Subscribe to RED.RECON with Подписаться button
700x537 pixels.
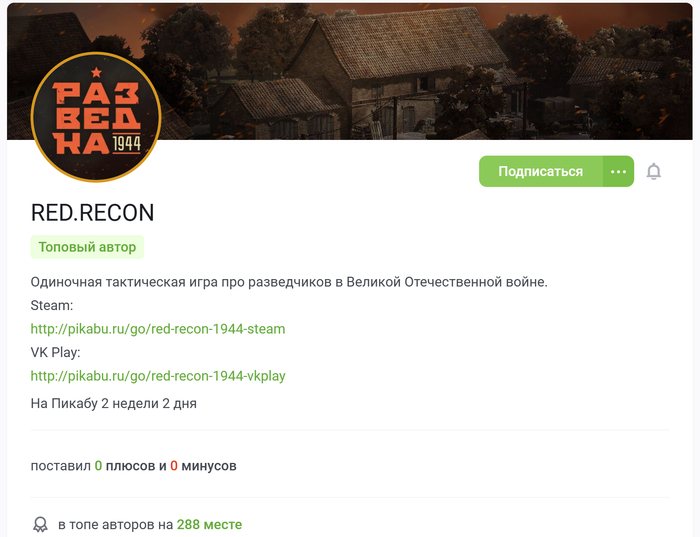click(x=541, y=171)
